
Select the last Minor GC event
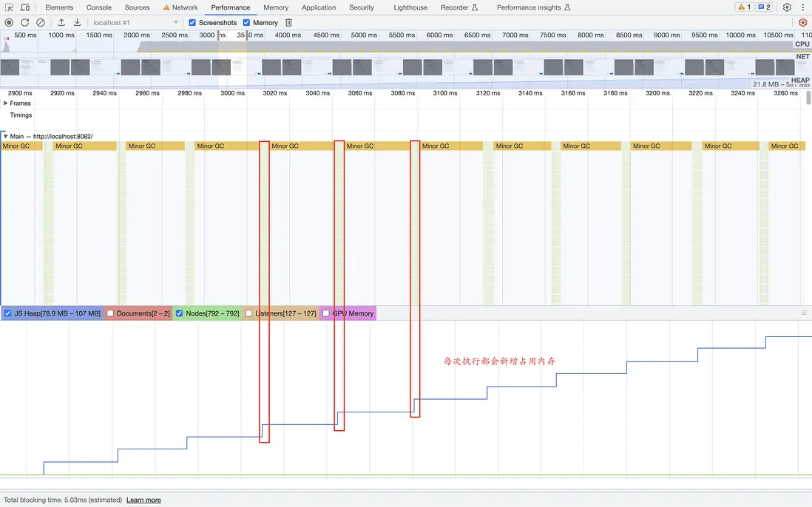787,146
